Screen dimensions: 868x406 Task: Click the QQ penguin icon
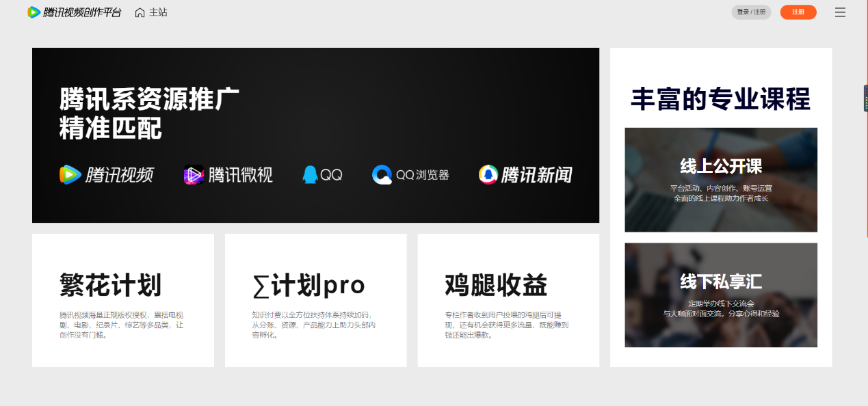tap(311, 175)
